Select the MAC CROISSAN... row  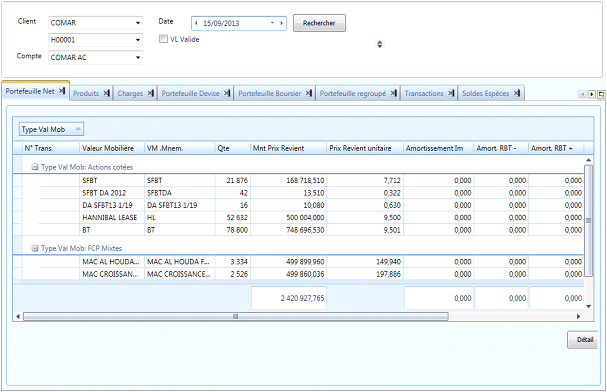pyautogui.click(x=302, y=274)
